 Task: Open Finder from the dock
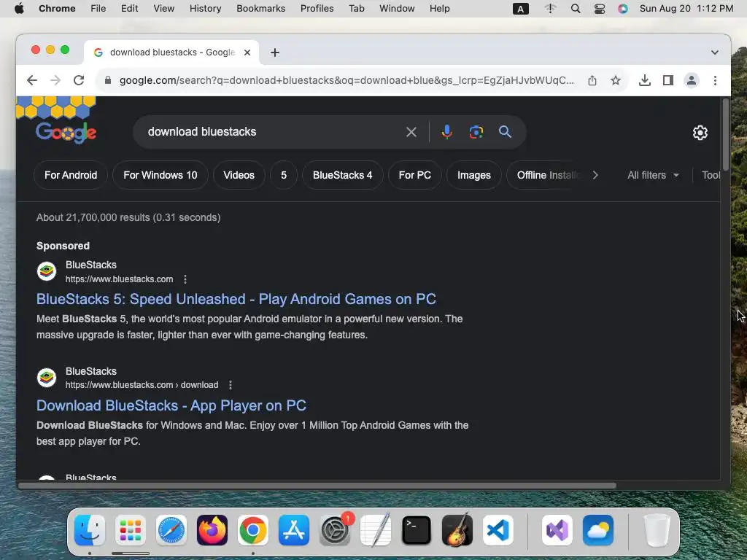90,530
